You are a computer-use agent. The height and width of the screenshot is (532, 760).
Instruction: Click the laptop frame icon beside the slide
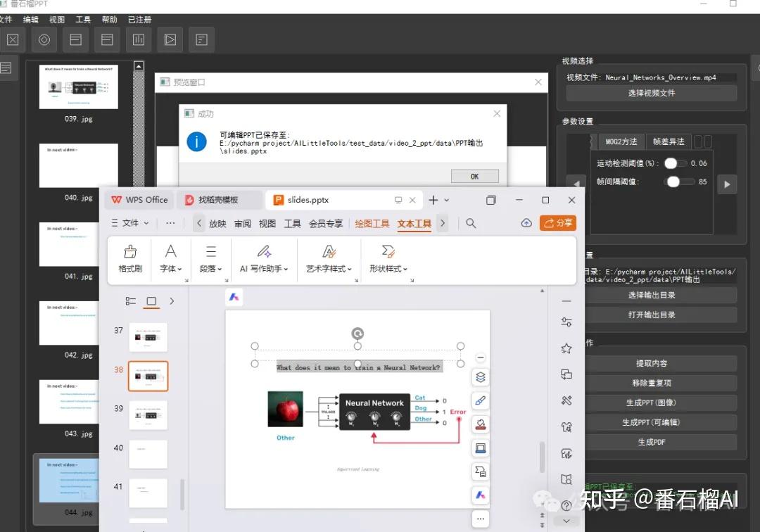coord(481,448)
